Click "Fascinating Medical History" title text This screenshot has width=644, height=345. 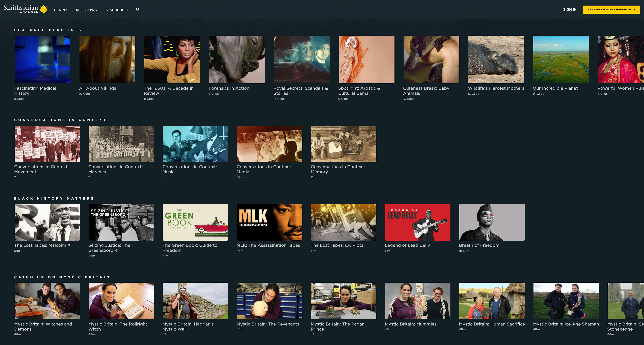pyautogui.click(x=35, y=91)
